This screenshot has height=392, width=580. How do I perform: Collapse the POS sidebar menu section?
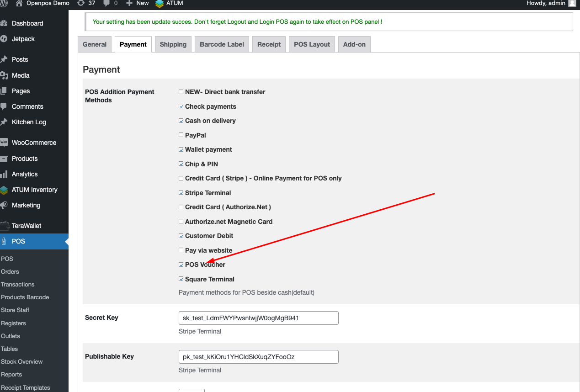coord(18,241)
